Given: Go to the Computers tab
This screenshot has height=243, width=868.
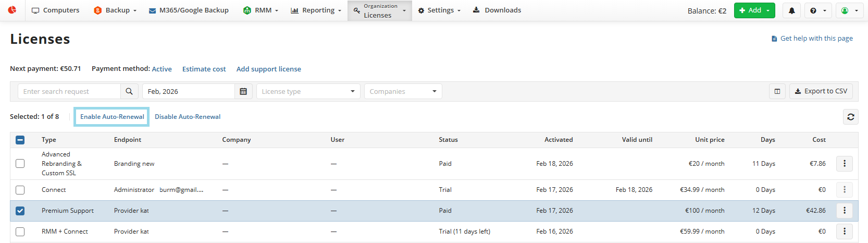Looking at the screenshot, I should 56,10.
